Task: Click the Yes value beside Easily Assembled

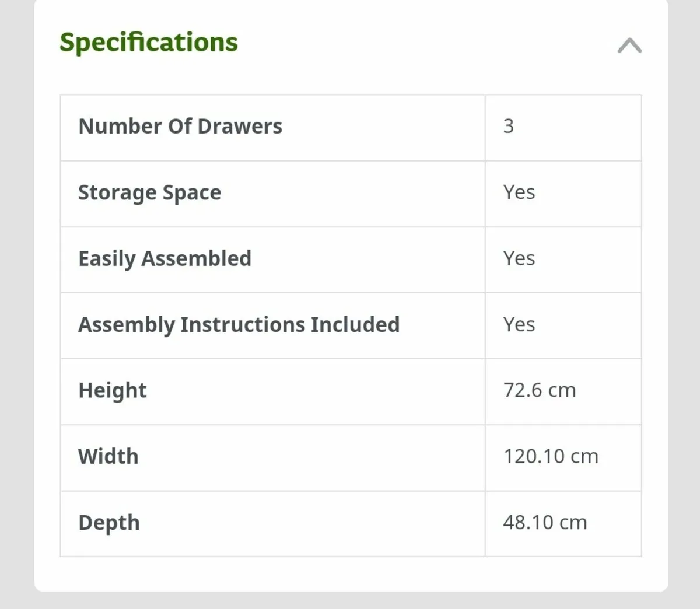Action: tap(519, 258)
